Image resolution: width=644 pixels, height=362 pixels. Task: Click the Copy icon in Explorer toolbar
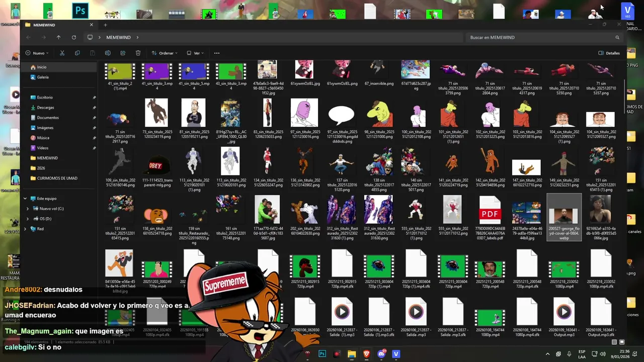point(77,53)
